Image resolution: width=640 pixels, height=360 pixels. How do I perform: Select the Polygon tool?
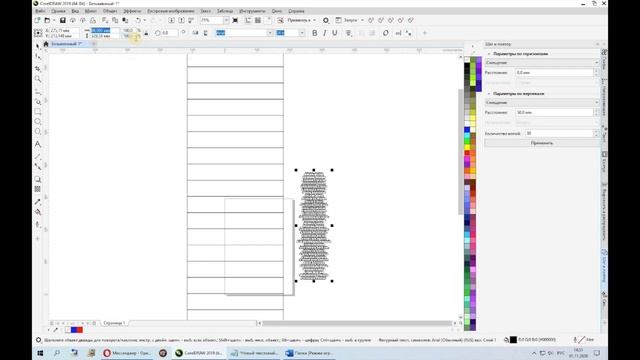coord(38,131)
